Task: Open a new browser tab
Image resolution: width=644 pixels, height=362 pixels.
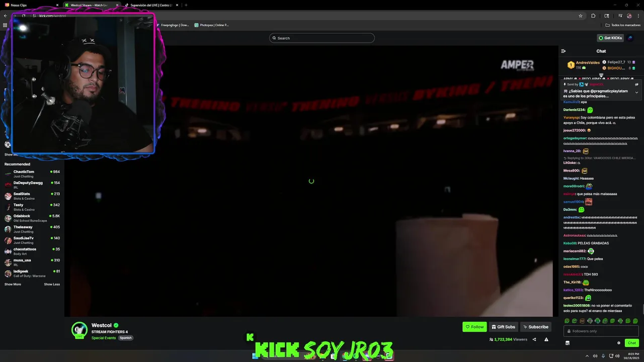Action: 186,5
